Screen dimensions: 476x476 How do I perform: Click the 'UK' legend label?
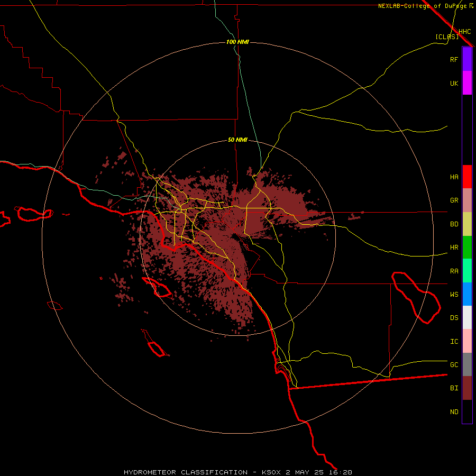(454, 83)
